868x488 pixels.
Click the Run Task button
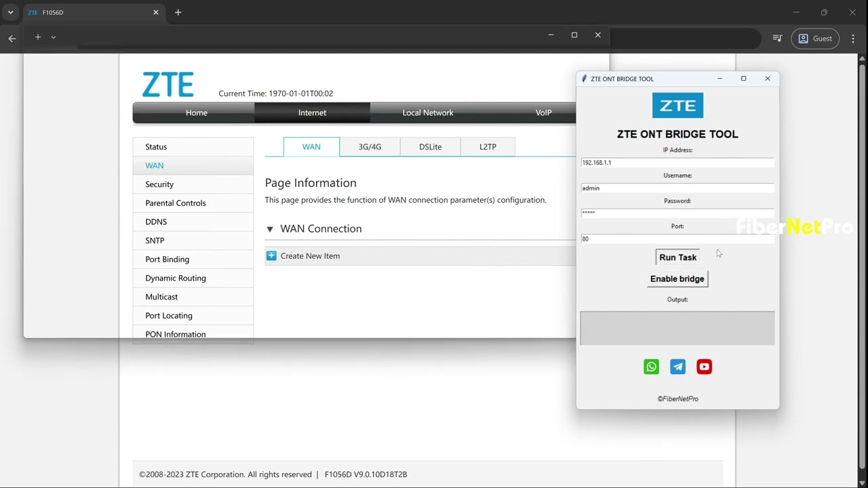click(x=677, y=258)
